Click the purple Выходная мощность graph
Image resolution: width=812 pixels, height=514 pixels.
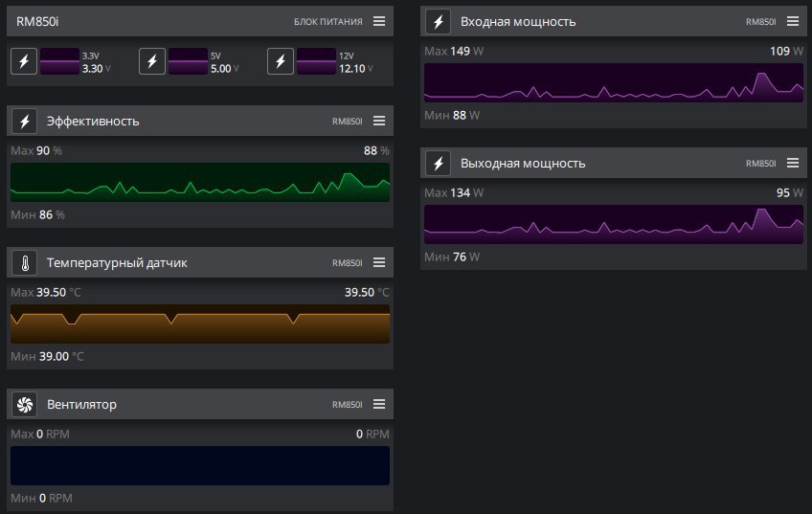point(614,224)
